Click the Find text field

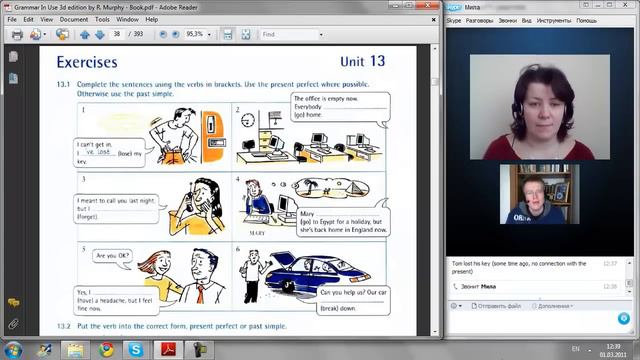(x=289, y=34)
